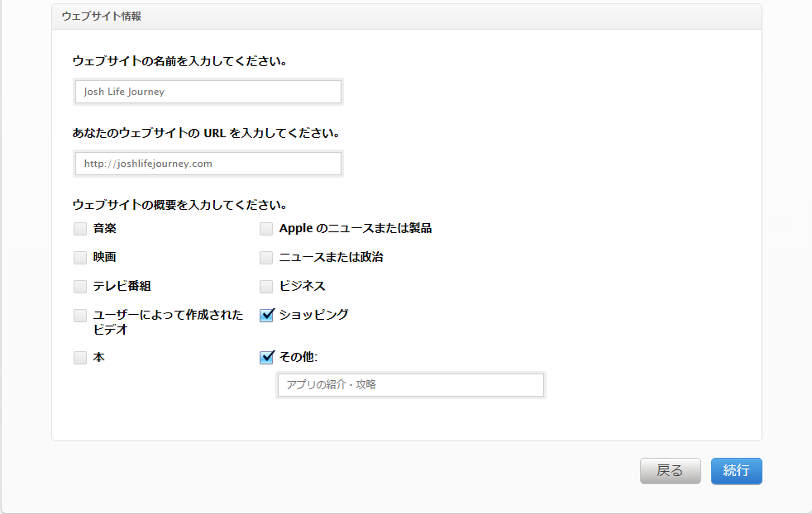Click the ウェブサイトの名前を入力してください label

pos(179,61)
